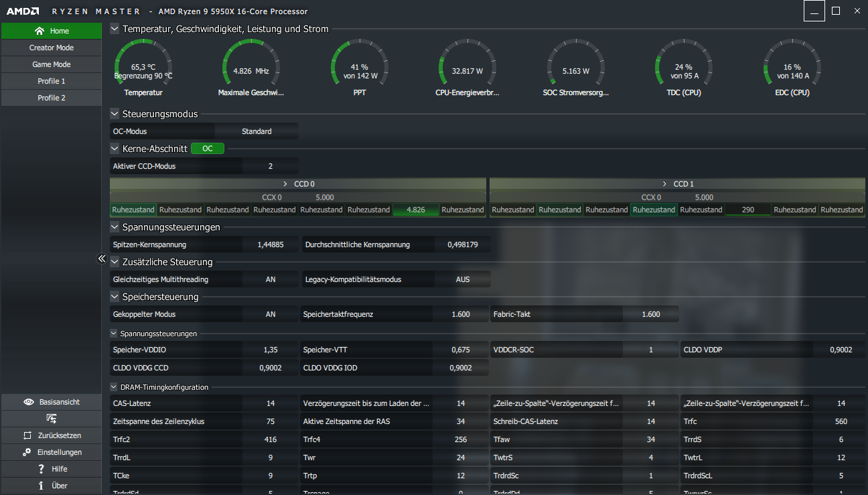Click Aktiver CCD-Modus value 2
Viewport: 868px width, 495px height.
coord(271,166)
